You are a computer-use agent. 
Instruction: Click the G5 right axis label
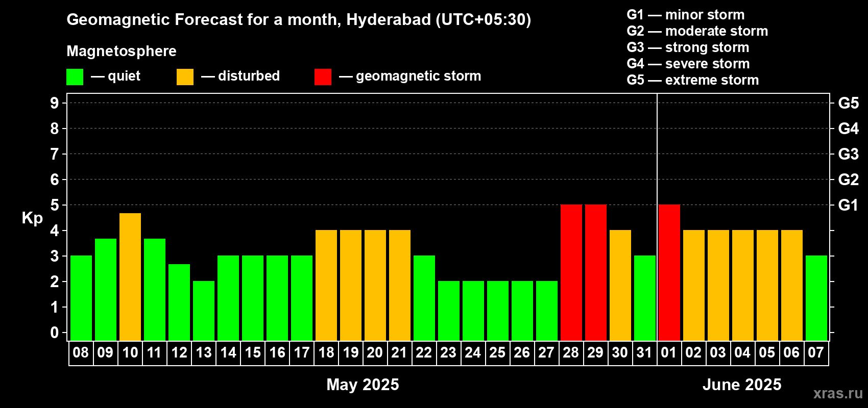(849, 103)
